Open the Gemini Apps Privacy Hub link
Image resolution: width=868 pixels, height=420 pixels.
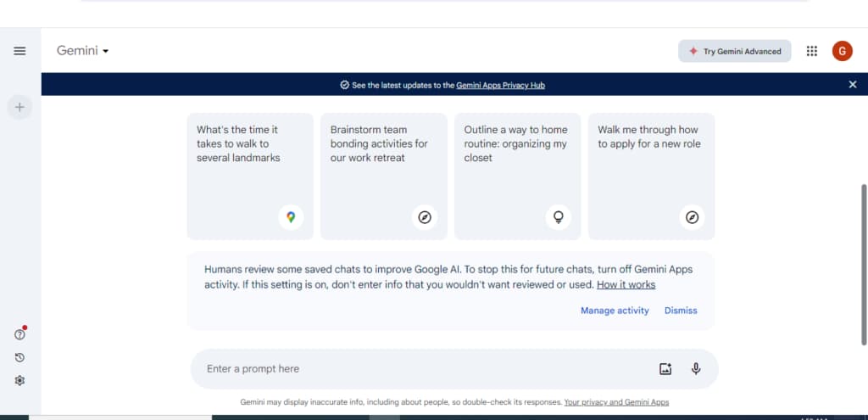(x=500, y=86)
